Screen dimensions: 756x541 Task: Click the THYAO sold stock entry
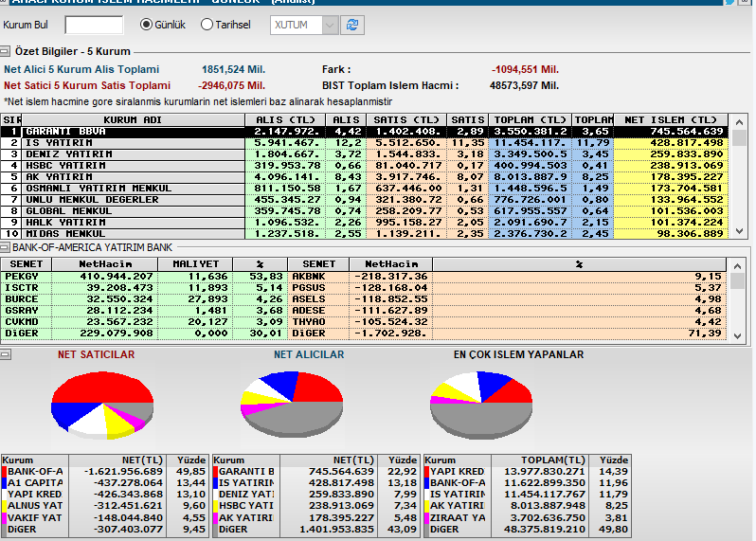507,322
